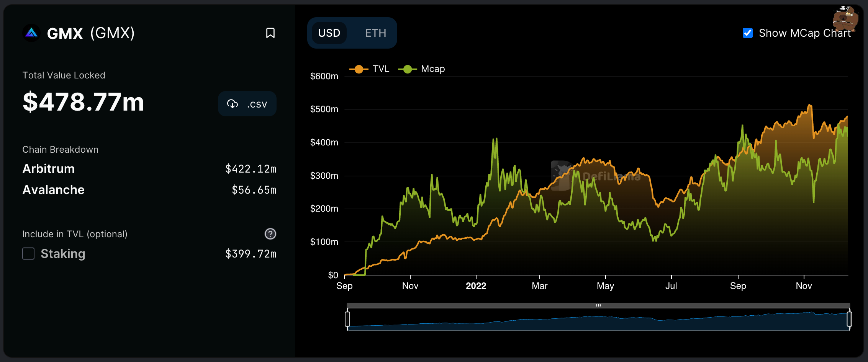Click the left handle of range slider

tap(347, 319)
